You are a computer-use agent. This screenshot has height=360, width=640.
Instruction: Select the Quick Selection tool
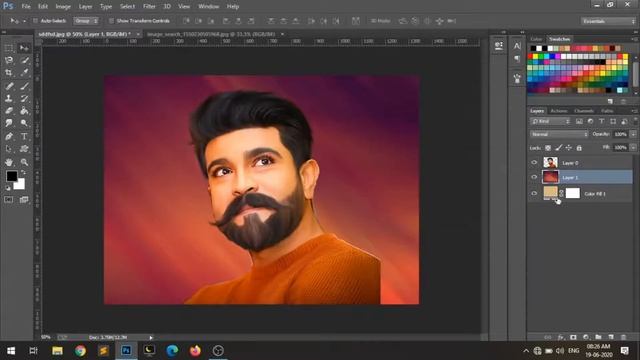pyautogui.click(x=24, y=60)
